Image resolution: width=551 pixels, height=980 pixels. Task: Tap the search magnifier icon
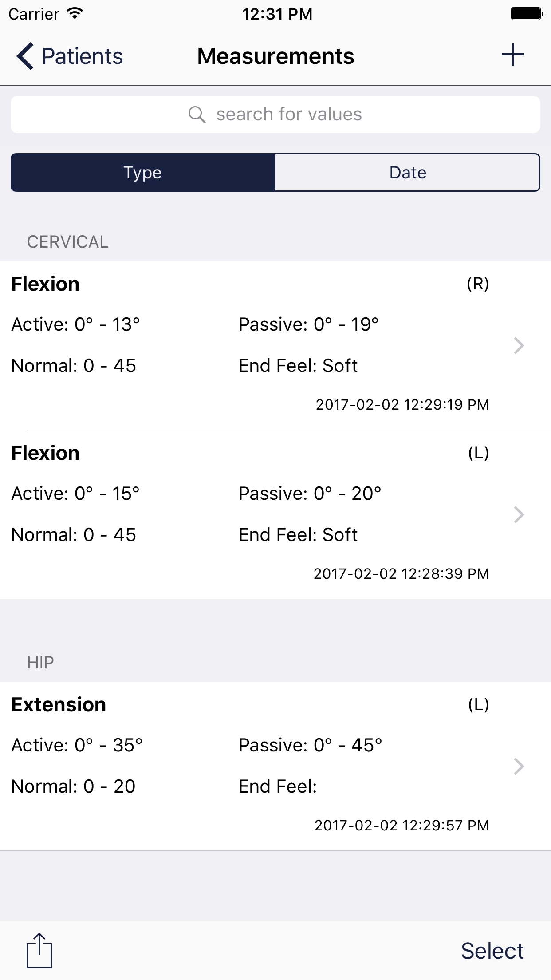coord(197,115)
